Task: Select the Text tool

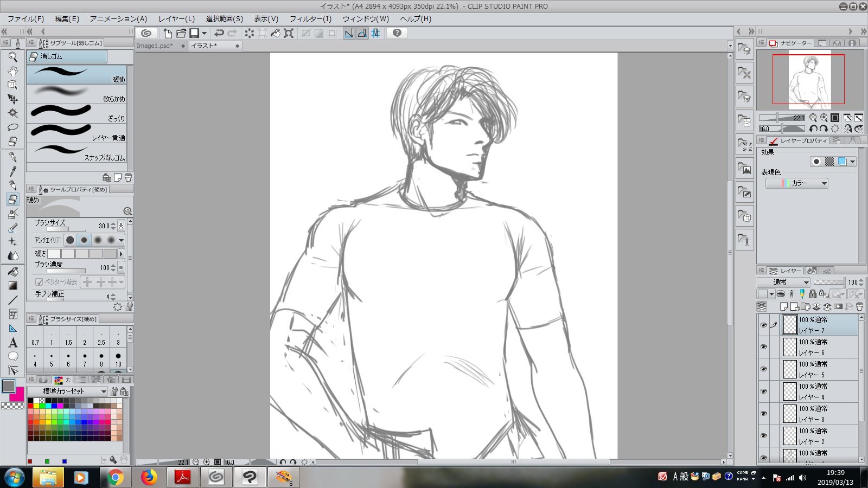Action: click(13, 343)
